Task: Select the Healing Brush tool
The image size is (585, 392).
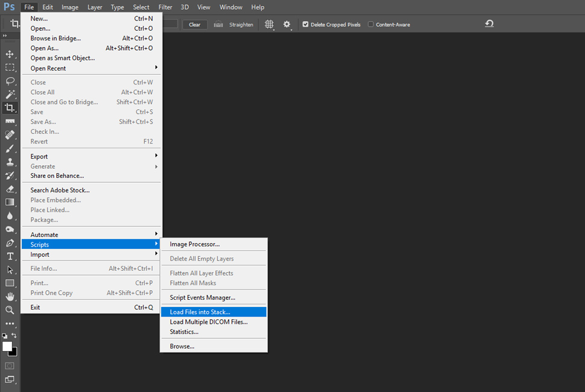Action: click(x=10, y=134)
